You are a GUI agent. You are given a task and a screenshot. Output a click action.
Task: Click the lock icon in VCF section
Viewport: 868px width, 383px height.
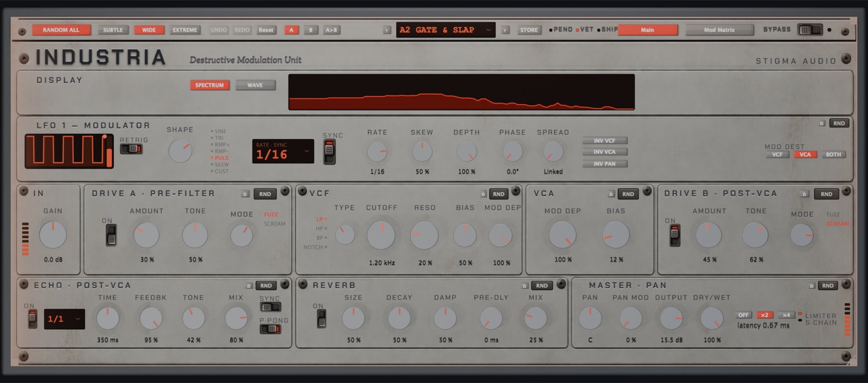point(483,194)
